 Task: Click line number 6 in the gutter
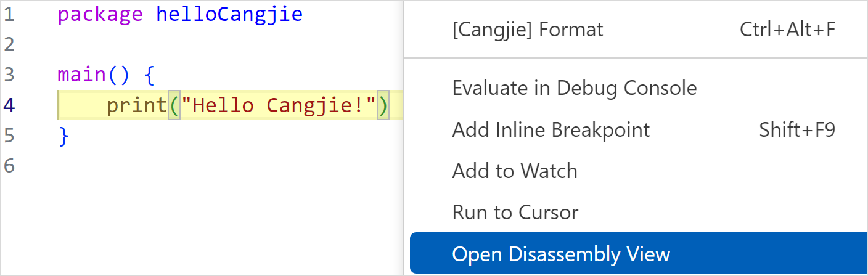(x=9, y=165)
